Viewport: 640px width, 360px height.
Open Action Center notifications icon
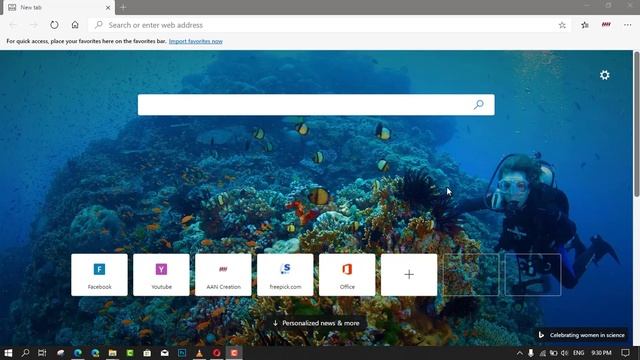[x=625, y=353]
